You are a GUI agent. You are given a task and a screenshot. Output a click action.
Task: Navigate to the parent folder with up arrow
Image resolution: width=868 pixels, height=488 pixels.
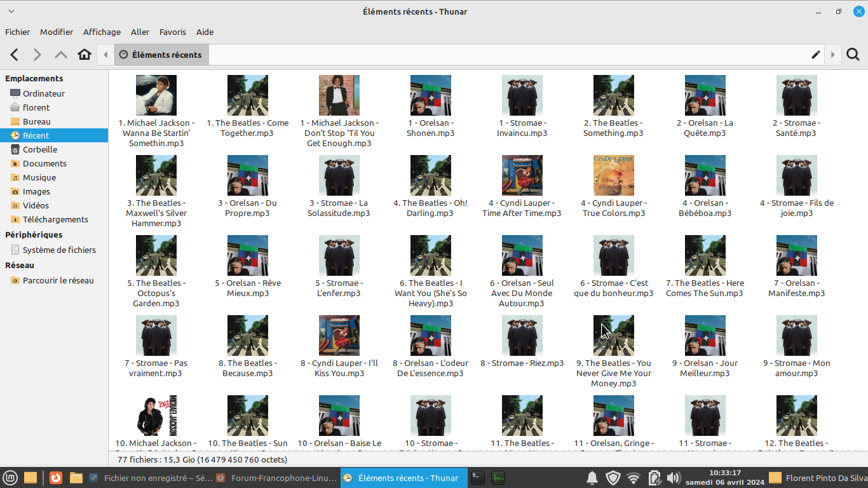61,55
